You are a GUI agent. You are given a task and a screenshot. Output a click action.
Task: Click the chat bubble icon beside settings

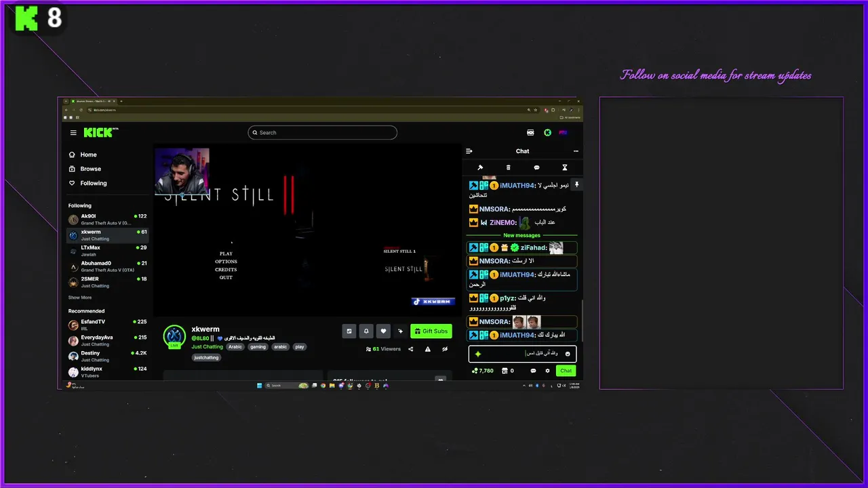click(533, 371)
